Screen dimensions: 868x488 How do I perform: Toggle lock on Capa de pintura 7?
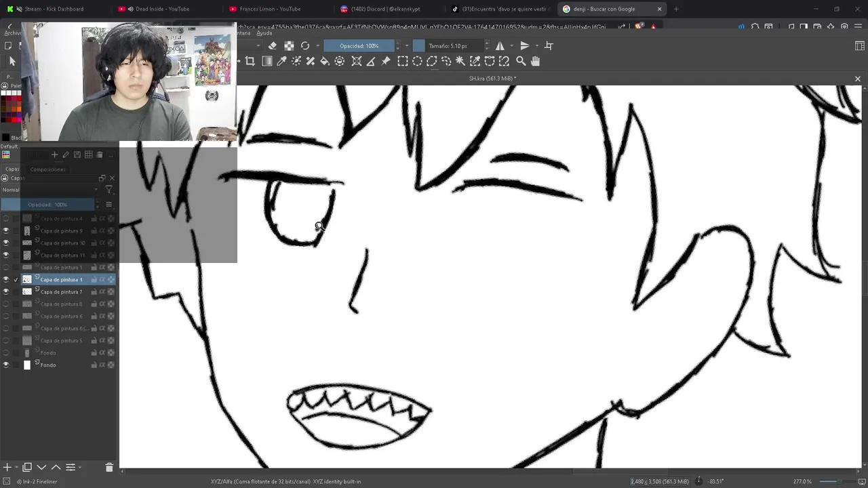tap(94, 291)
